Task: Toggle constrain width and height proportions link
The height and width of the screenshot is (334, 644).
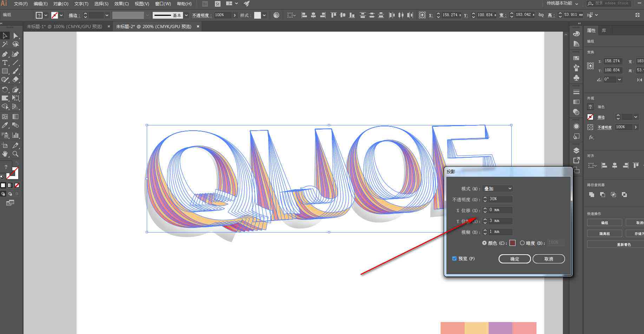Action: coord(541,15)
